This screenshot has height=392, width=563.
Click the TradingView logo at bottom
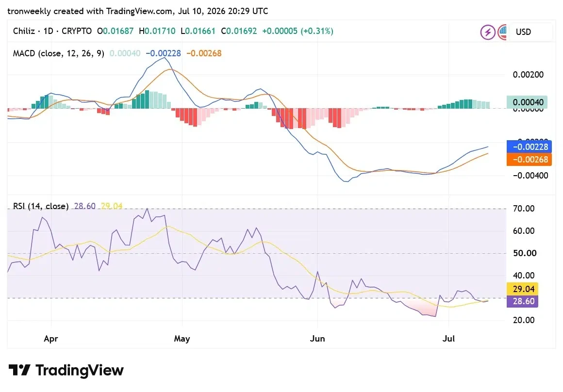click(66, 370)
